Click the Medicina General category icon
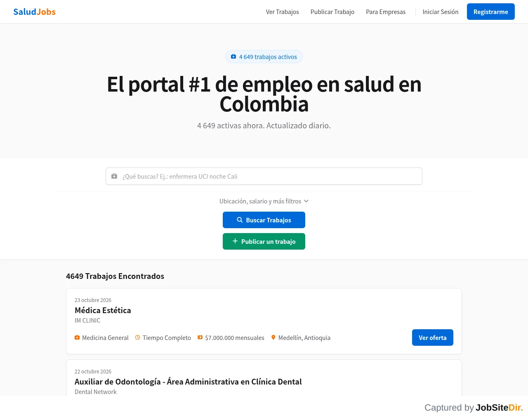 tap(77, 337)
